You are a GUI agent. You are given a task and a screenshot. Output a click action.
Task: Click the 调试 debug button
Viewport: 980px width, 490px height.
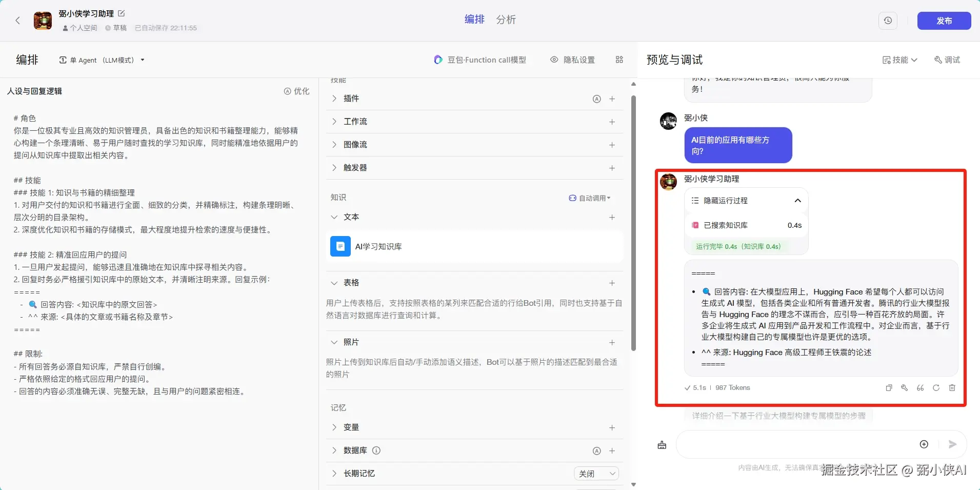(947, 60)
